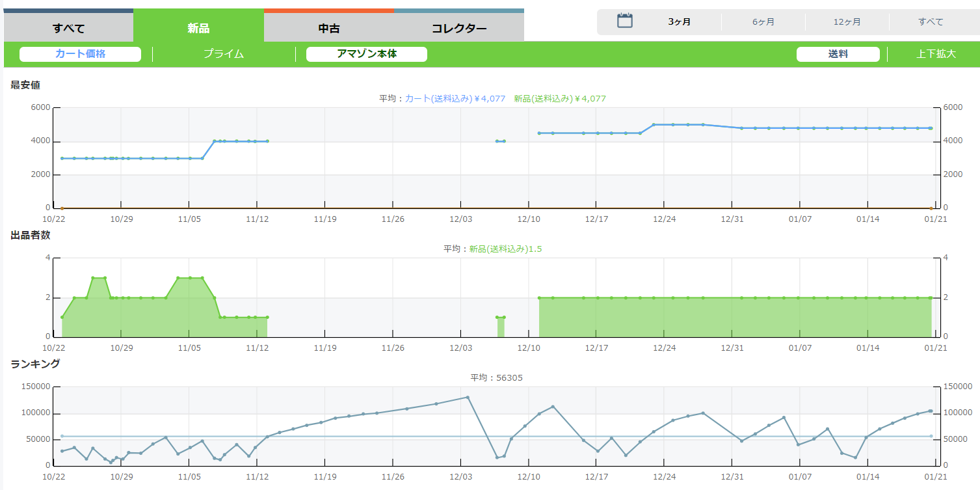The height and width of the screenshot is (490, 980).
Task: Enable the プライム filter
Action: [x=224, y=54]
